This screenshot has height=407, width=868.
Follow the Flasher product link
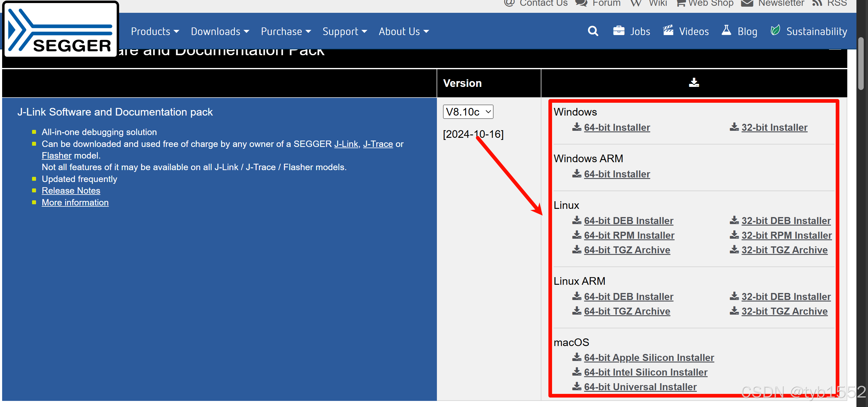(57, 155)
